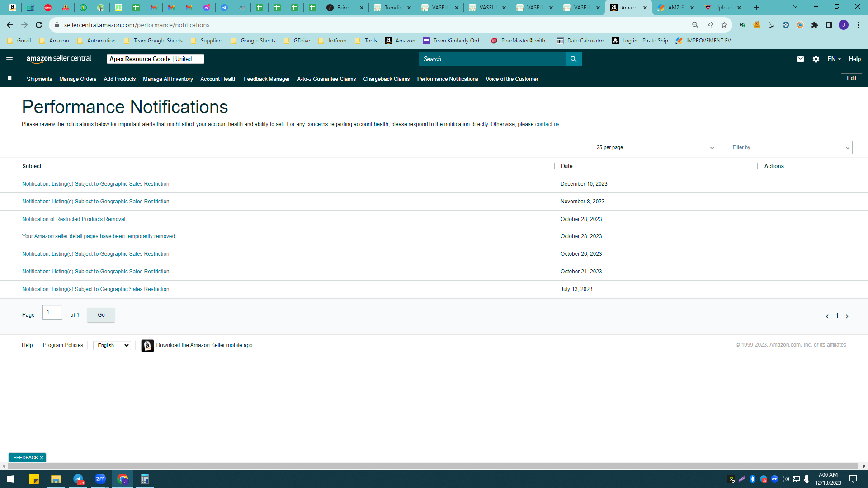Open the July 13, 2023 Geographic Sales Restriction notification
This screenshot has width=868, height=488.
pos(96,290)
